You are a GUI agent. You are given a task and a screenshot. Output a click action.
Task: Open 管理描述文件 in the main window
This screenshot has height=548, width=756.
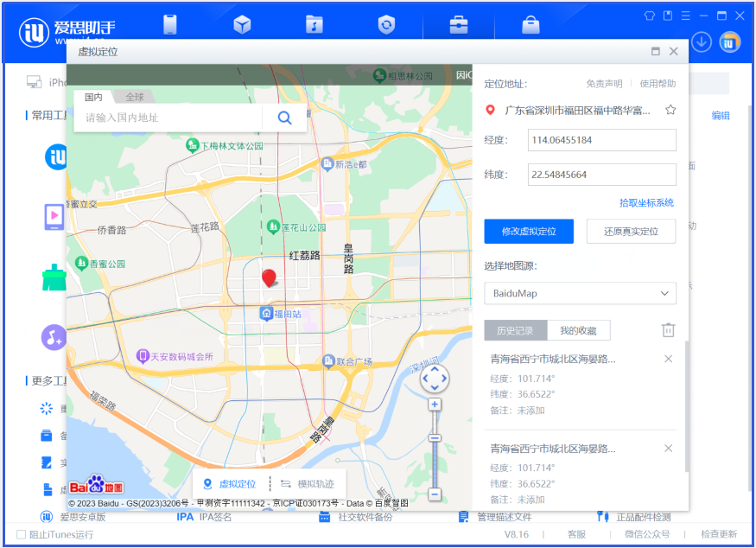(495, 517)
